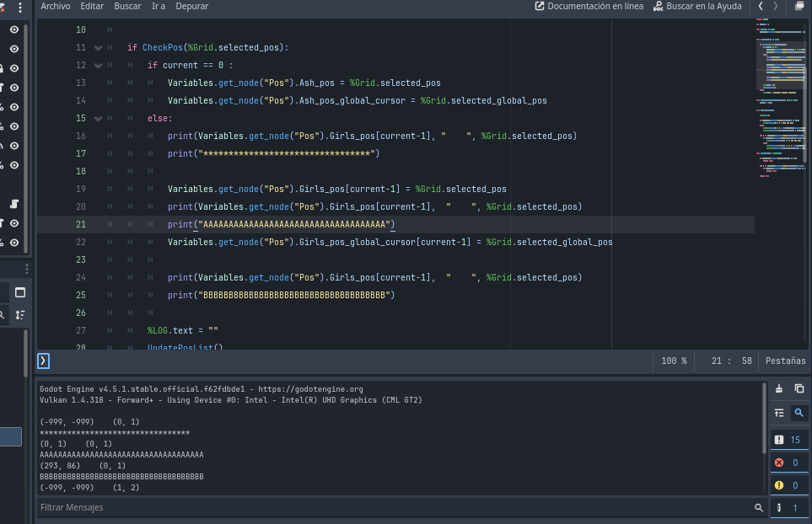Viewport: 812px width, 524px height.
Task: Toggle editor messages filter showing 1
Action: tap(788, 508)
